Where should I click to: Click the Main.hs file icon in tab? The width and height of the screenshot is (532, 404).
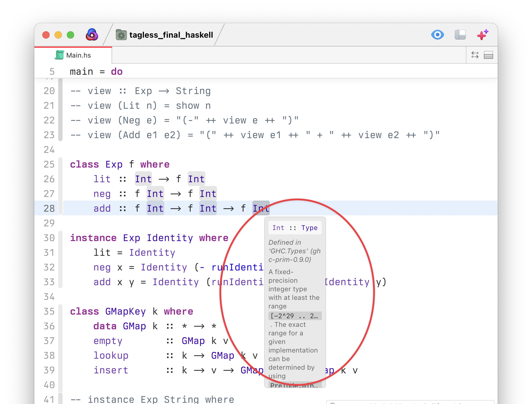pyautogui.click(x=59, y=55)
